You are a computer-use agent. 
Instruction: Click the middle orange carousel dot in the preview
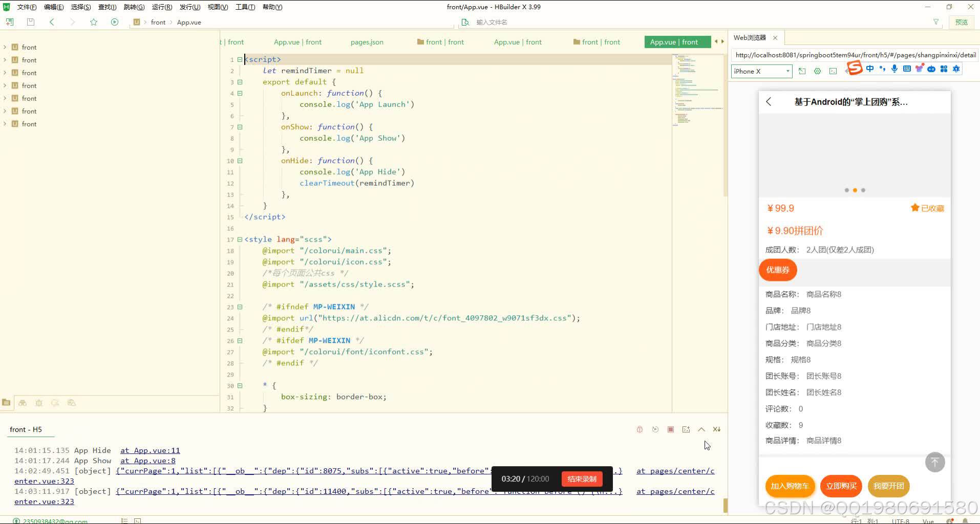tap(855, 190)
